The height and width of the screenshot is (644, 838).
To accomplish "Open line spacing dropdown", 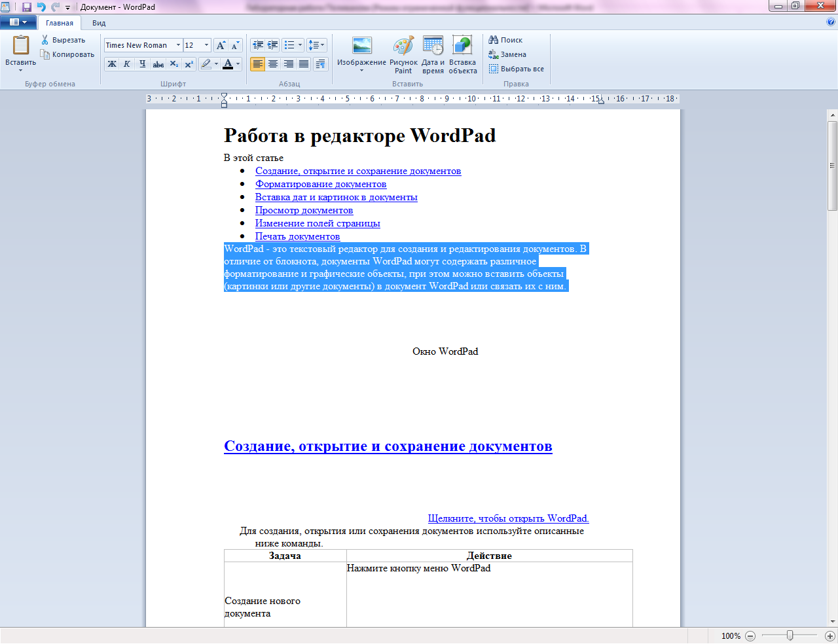I will pos(317,45).
